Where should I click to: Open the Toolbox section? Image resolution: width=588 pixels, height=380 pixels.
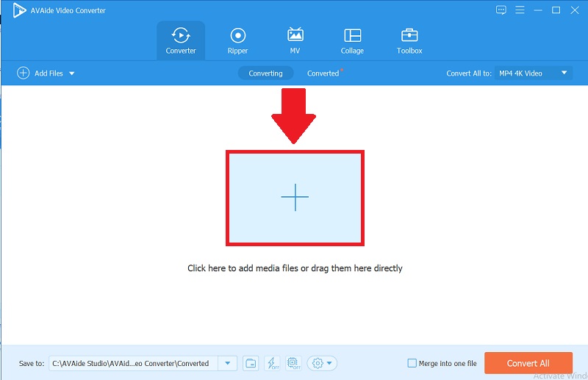(x=409, y=40)
